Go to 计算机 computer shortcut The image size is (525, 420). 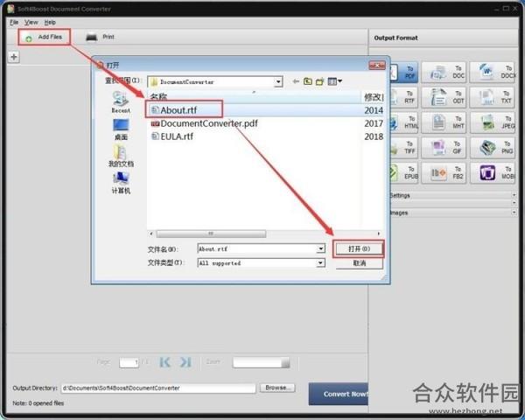click(121, 183)
